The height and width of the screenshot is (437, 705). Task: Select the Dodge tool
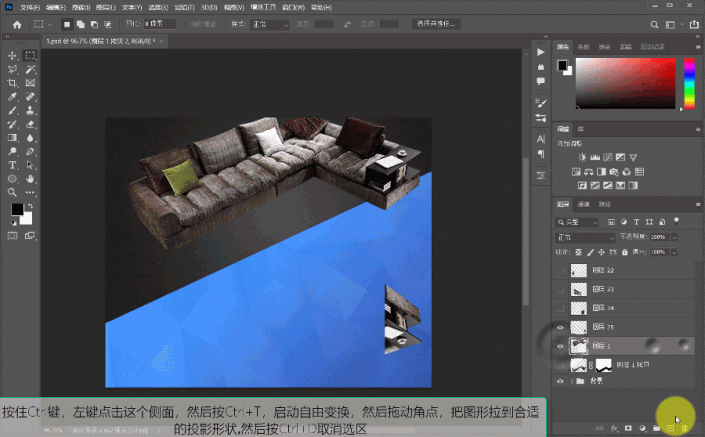(x=12, y=152)
